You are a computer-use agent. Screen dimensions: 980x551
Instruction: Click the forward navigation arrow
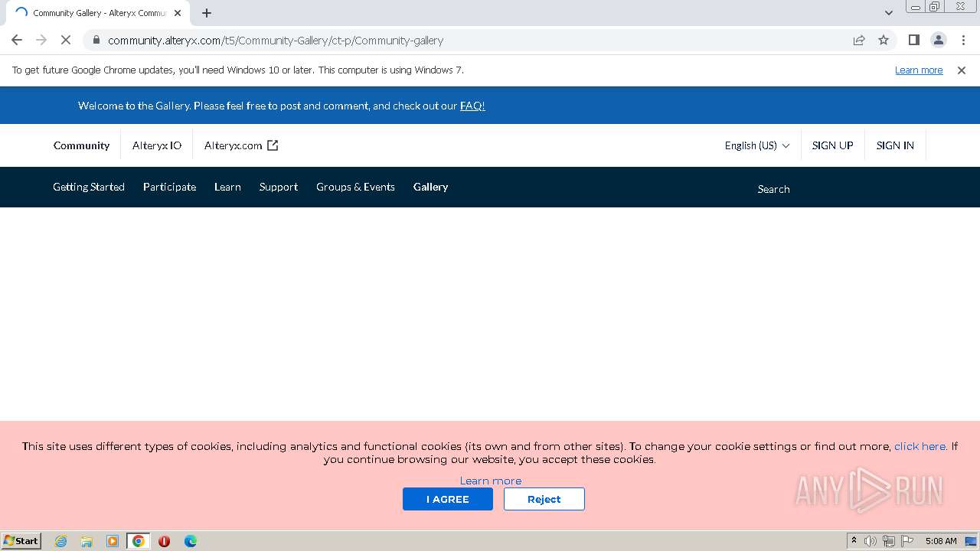pos(41,40)
